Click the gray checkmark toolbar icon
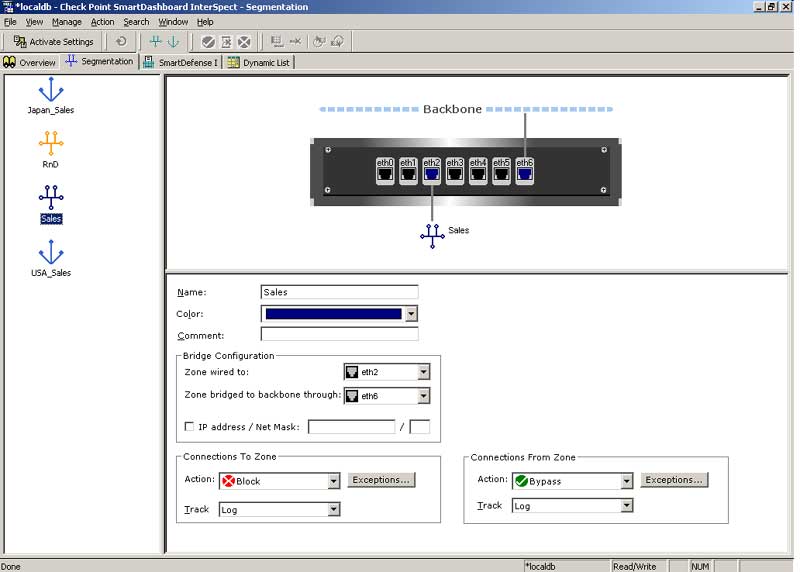The width and height of the screenshot is (800, 572). [208, 42]
